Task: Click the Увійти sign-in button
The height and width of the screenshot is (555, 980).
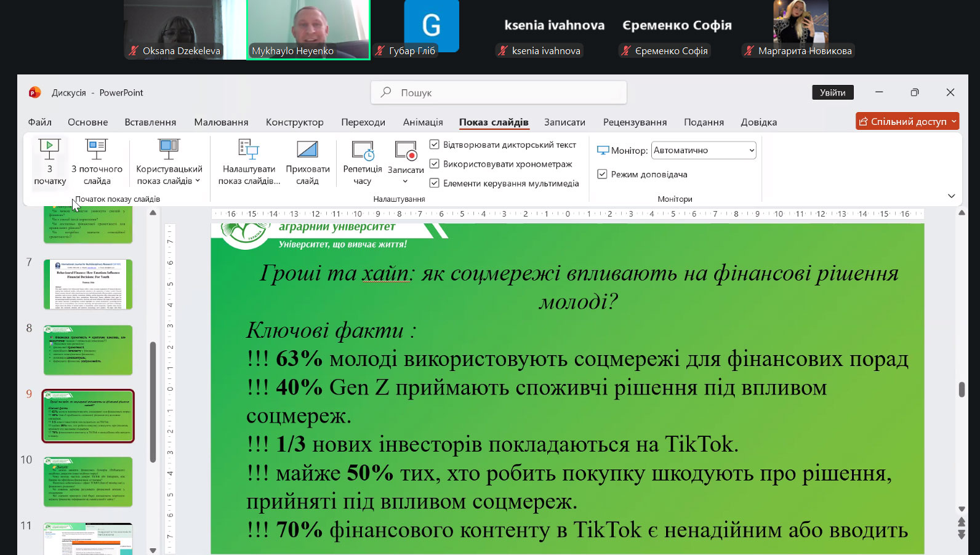Action: 832,92
